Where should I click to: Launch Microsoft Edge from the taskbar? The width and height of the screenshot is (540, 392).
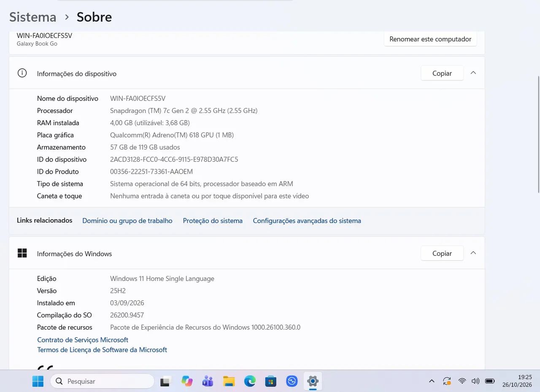pos(250,381)
